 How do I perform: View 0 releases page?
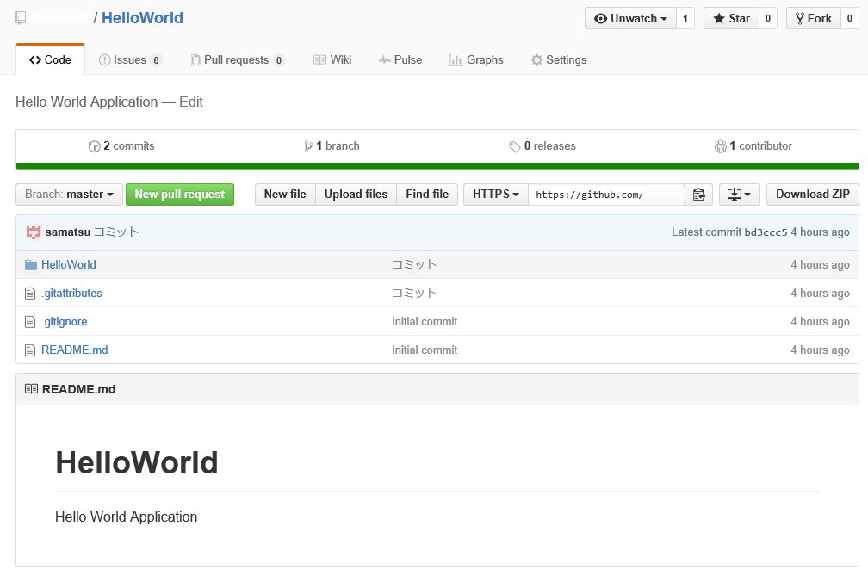542,146
